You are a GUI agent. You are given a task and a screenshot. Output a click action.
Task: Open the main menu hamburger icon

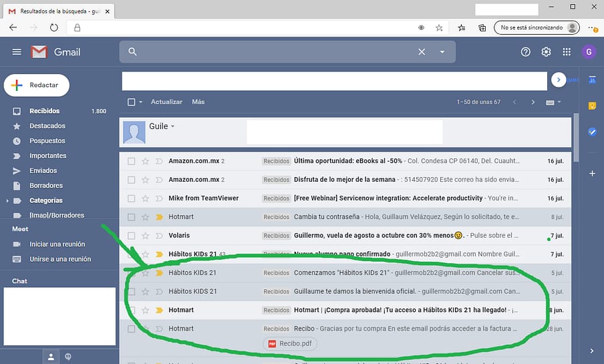(x=17, y=51)
